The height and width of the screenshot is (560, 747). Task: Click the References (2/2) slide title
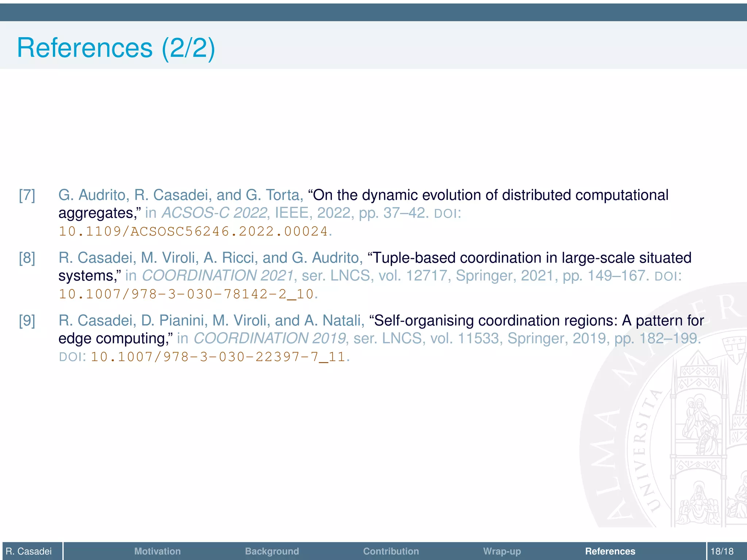(x=116, y=48)
